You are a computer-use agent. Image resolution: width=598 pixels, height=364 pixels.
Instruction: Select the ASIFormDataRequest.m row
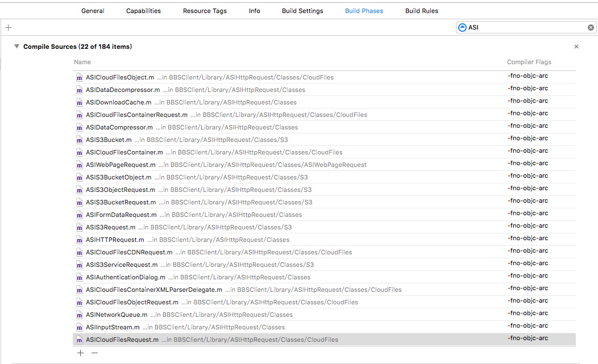121,215
